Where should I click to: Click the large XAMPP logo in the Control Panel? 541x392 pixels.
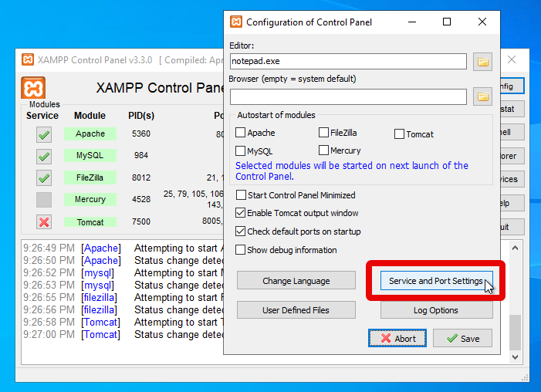click(33, 88)
